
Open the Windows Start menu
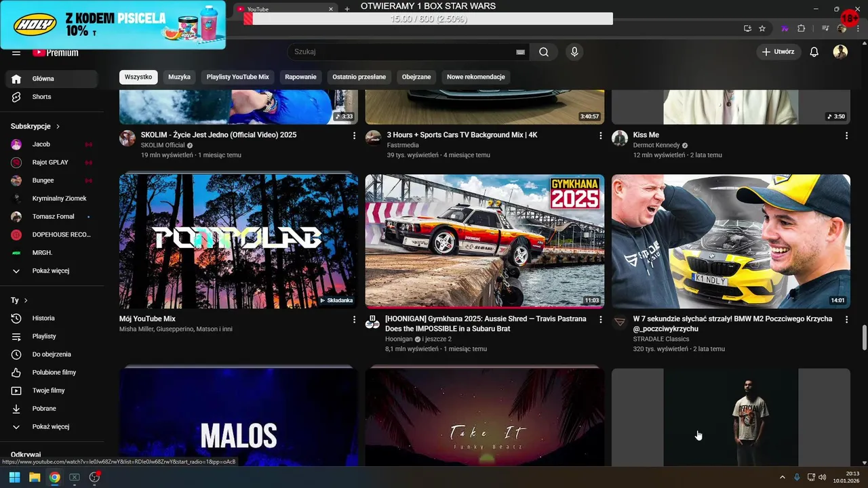pyautogui.click(x=14, y=477)
